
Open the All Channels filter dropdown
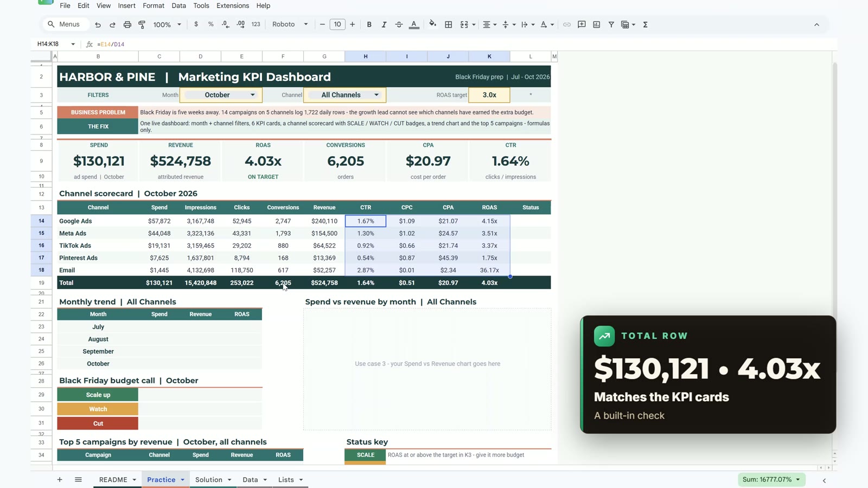tap(345, 95)
